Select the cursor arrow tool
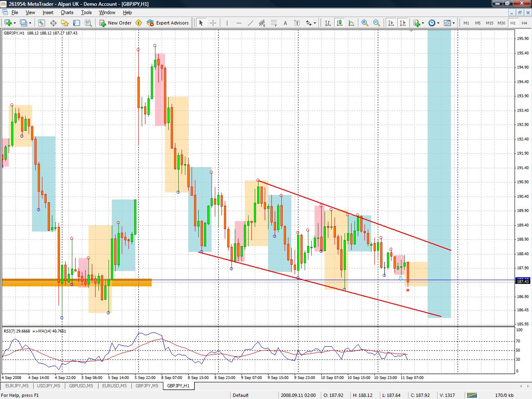The image size is (532, 399). point(201,23)
